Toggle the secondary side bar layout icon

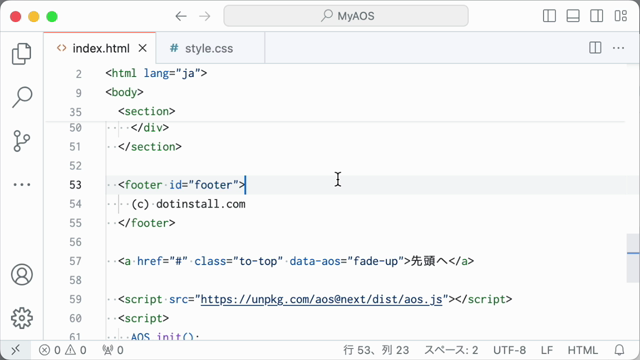tap(596, 16)
